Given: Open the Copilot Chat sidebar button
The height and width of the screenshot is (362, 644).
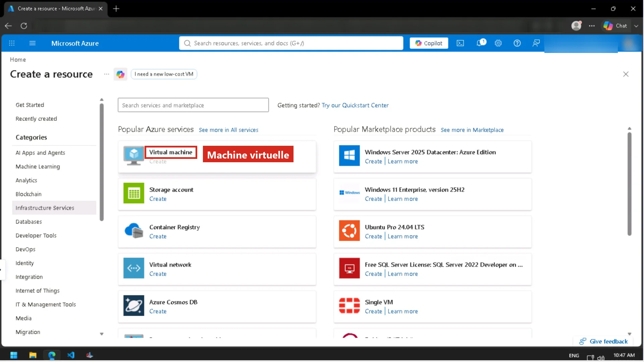Looking at the screenshot, I should [x=615, y=26].
